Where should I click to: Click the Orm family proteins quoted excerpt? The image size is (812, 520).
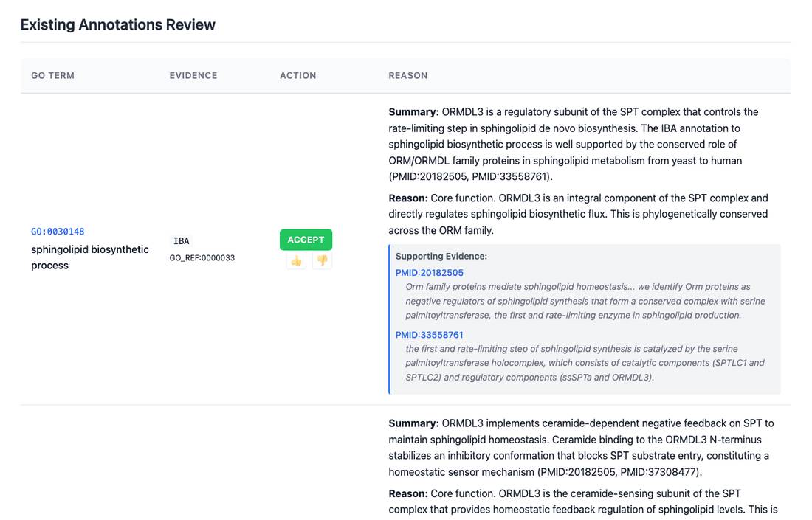coord(585,301)
